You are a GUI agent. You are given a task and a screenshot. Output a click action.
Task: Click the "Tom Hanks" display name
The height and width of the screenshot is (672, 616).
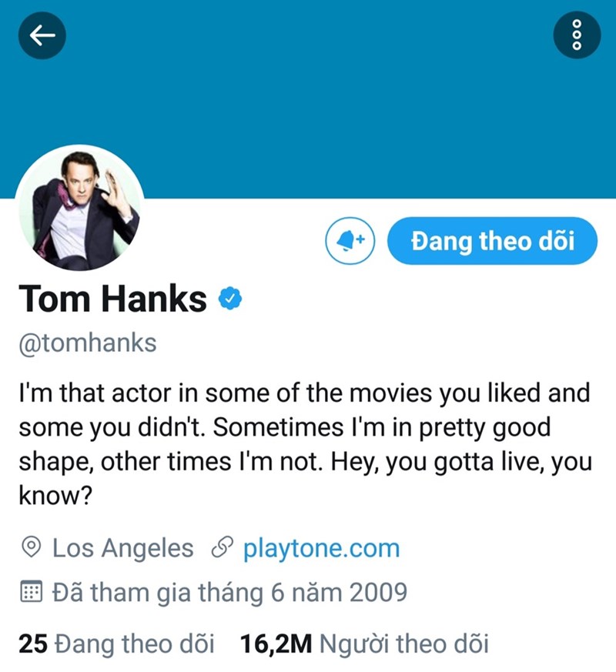click(112, 299)
